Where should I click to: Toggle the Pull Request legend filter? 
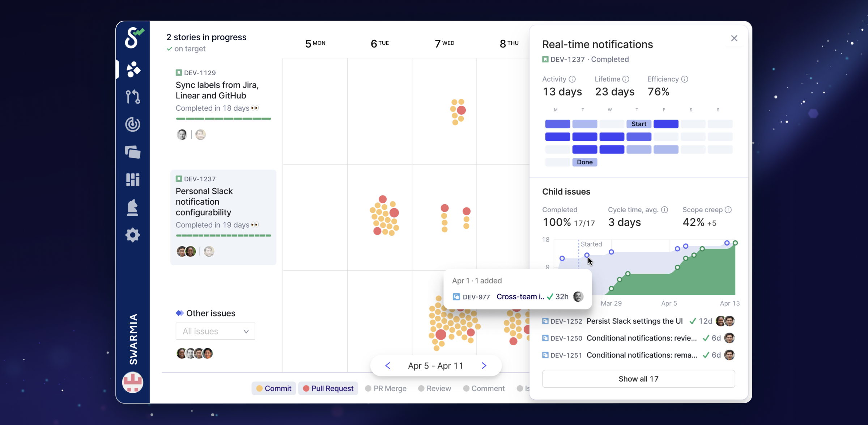[328, 388]
